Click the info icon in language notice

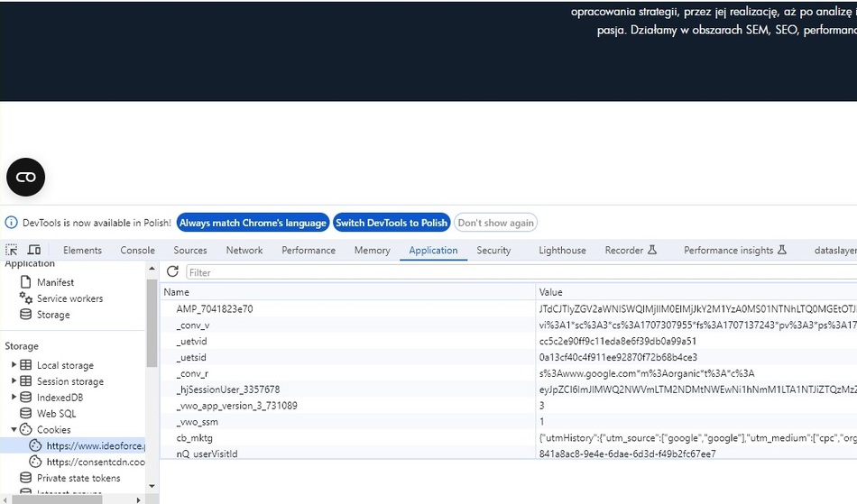click(x=11, y=223)
